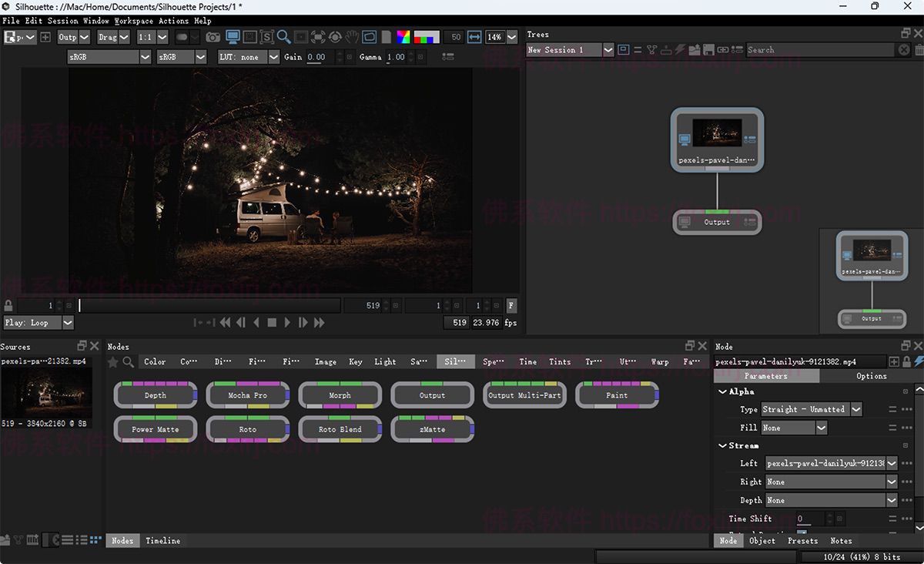Click the save tree icon in Trees panel
The height and width of the screenshot is (564, 924).
pyautogui.click(x=709, y=49)
